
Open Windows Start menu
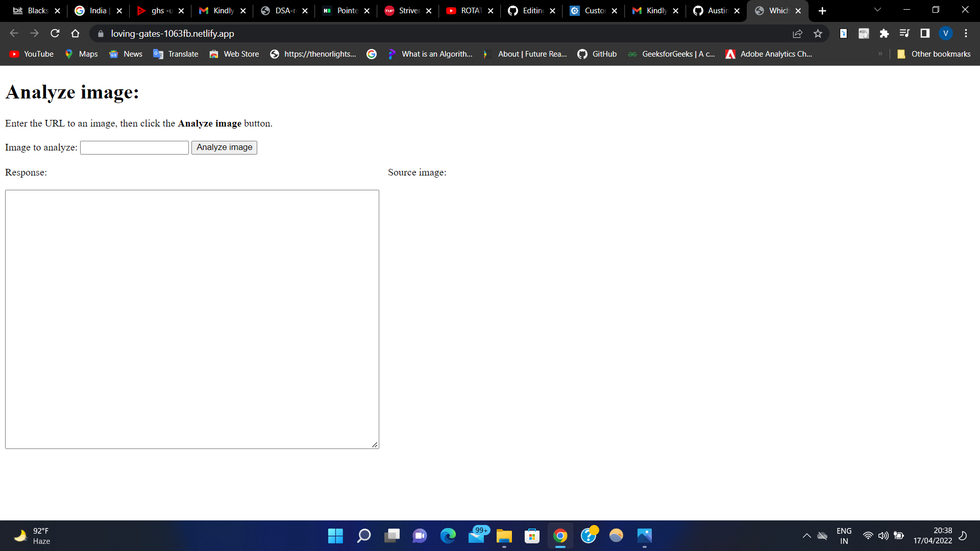[x=335, y=536]
